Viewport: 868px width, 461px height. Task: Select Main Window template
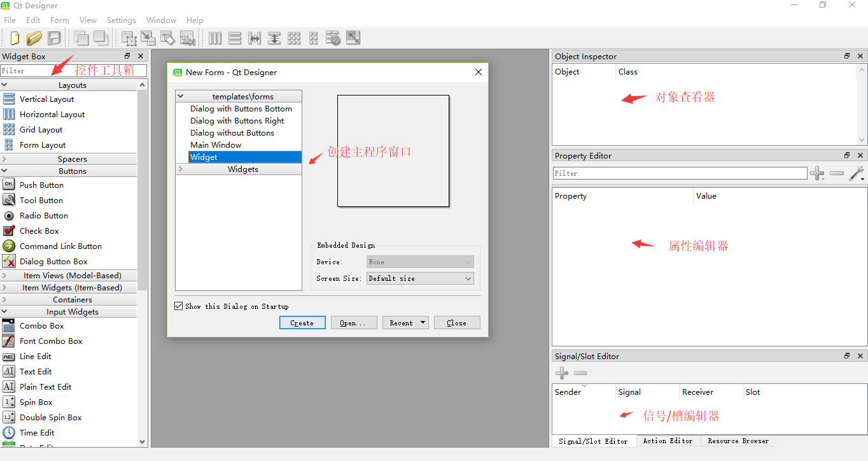[216, 145]
